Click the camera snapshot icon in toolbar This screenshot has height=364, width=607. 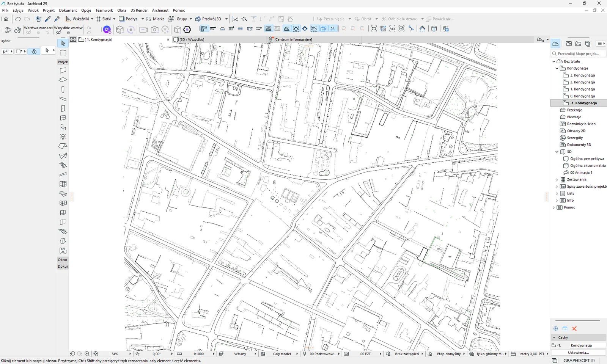point(154,29)
